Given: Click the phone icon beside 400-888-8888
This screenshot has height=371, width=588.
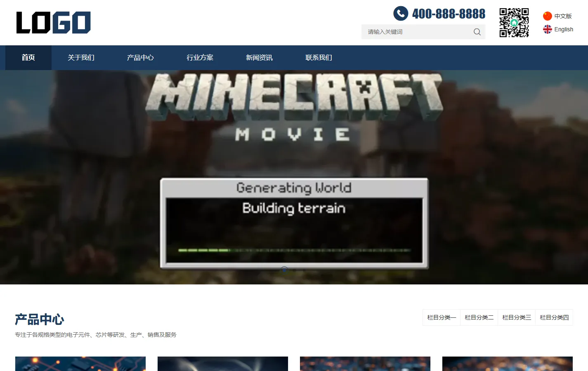Looking at the screenshot, I should point(401,14).
